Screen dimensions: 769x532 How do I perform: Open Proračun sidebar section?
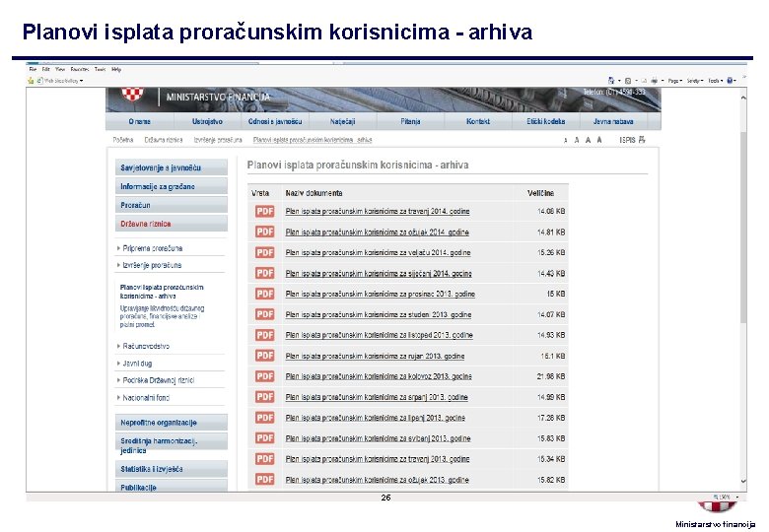[172, 205]
